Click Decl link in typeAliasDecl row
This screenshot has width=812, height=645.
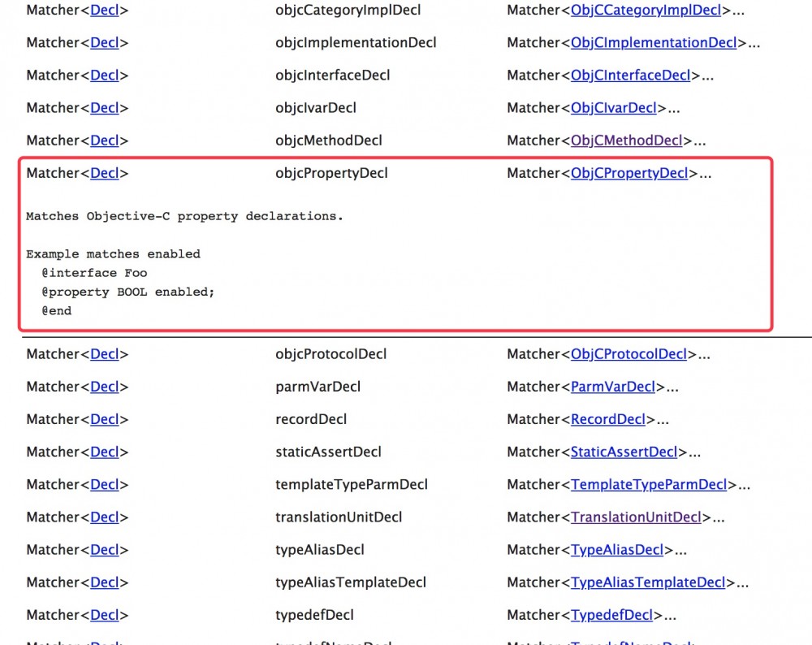(x=105, y=550)
